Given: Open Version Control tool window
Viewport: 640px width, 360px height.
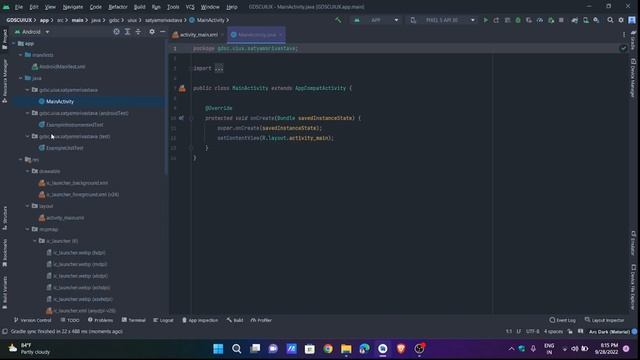Looking at the screenshot, I should click(33, 320).
